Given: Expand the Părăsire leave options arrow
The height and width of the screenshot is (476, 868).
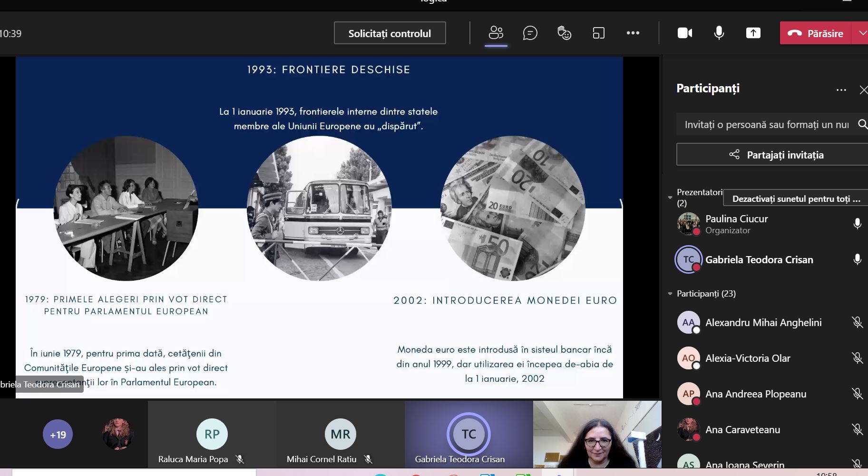Looking at the screenshot, I should point(861,33).
